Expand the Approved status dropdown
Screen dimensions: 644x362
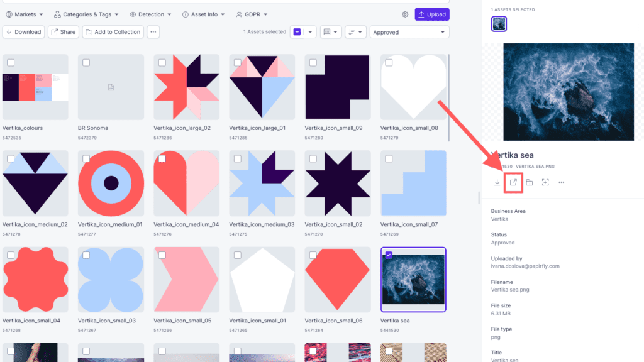click(x=409, y=32)
